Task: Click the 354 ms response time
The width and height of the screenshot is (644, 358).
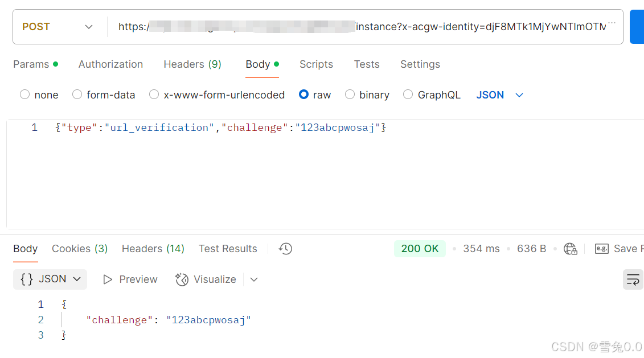Action: click(x=481, y=249)
